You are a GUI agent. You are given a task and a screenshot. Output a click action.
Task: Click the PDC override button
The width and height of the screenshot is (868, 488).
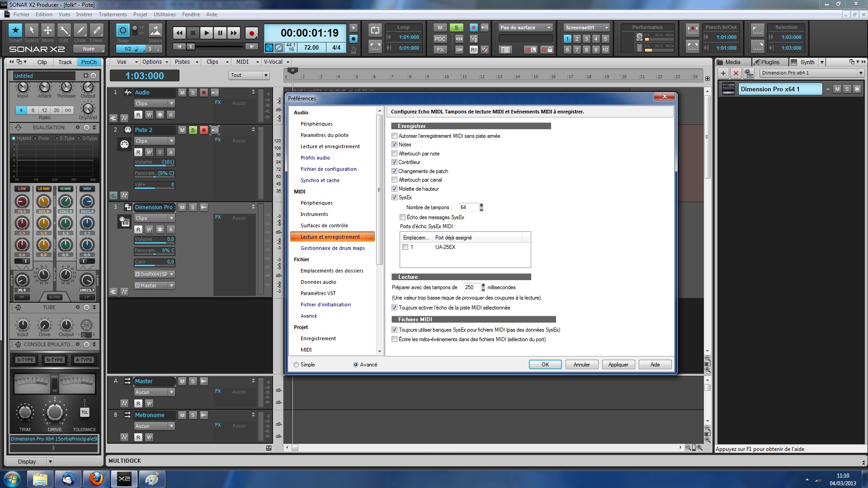[x=440, y=39]
